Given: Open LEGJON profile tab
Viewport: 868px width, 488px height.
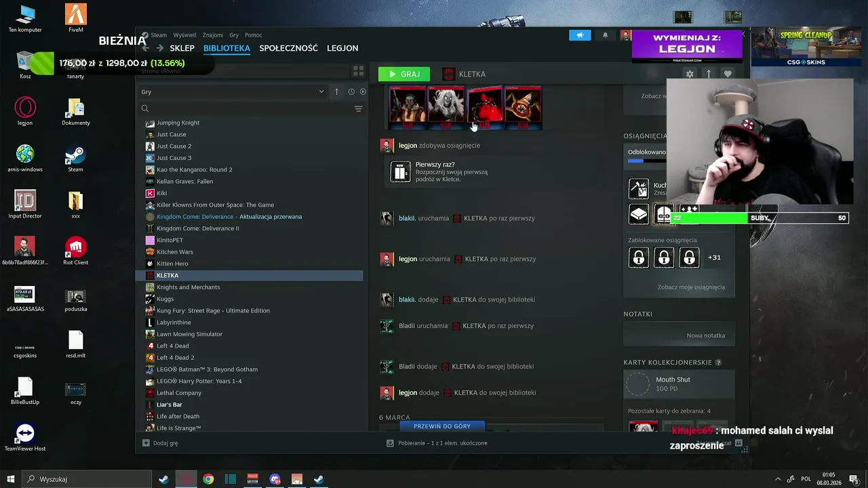Looking at the screenshot, I should [342, 48].
